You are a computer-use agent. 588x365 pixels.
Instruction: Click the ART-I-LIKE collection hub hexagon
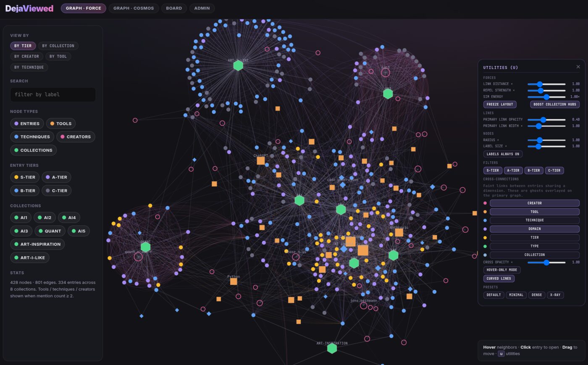click(x=238, y=65)
